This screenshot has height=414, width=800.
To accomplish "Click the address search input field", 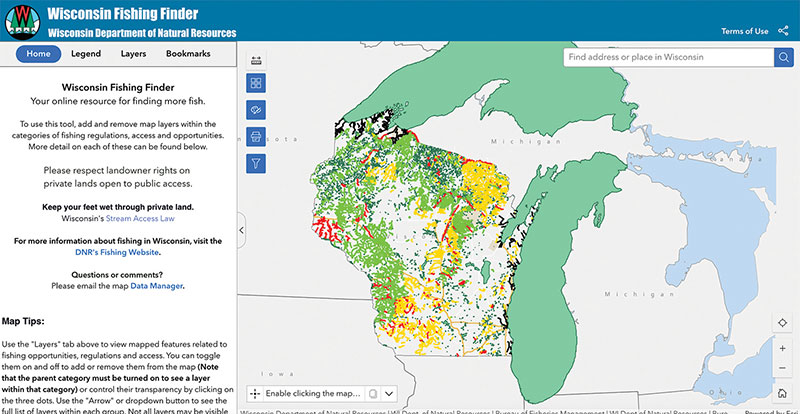I will click(669, 57).
